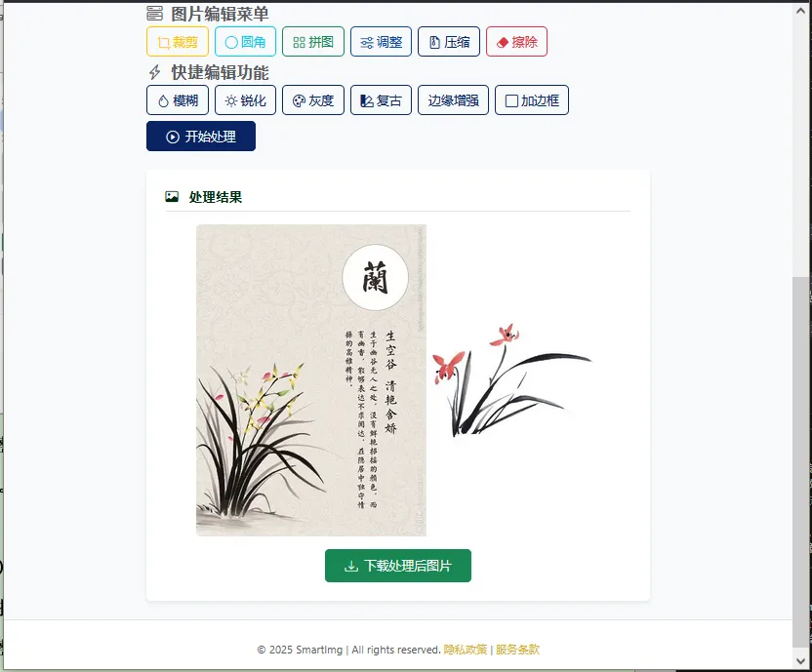
Task: Click the scrollbar down arrow
Action: [800, 660]
